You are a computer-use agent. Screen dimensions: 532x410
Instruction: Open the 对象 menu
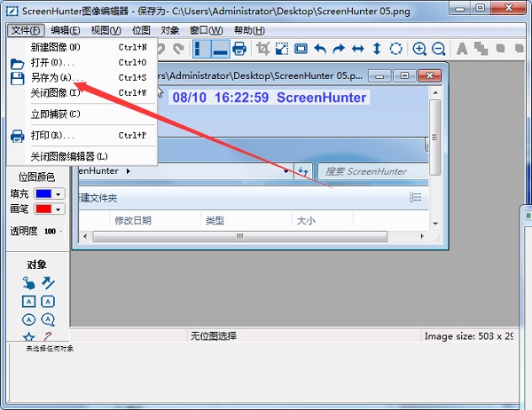[170, 30]
